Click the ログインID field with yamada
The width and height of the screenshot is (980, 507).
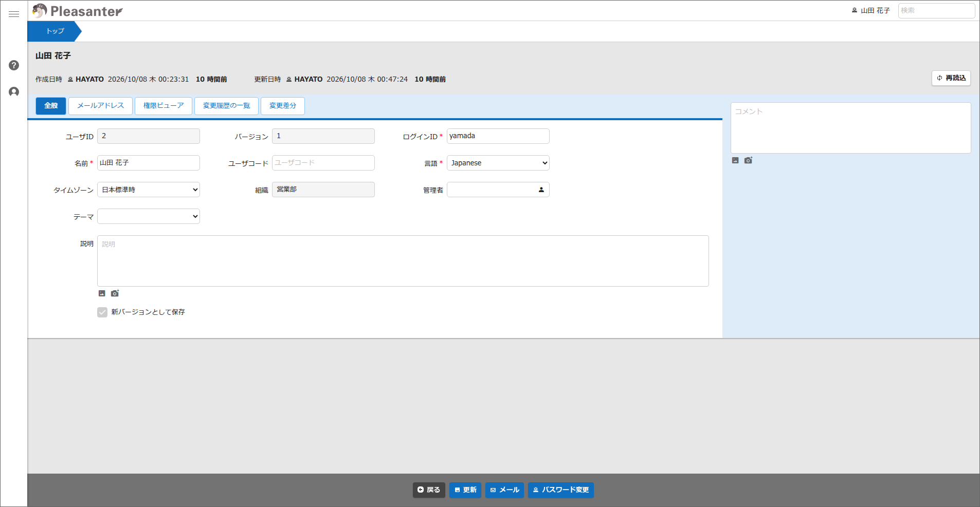point(498,136)
